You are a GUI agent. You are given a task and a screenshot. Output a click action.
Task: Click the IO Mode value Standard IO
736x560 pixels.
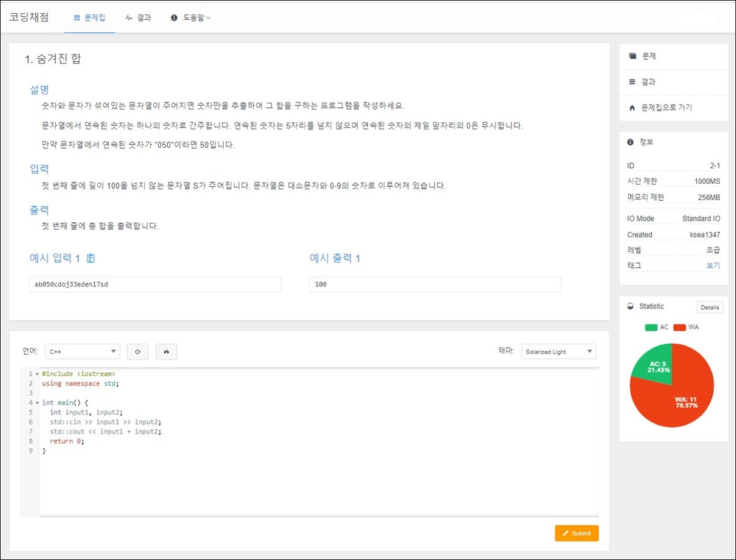click(701, 218)
